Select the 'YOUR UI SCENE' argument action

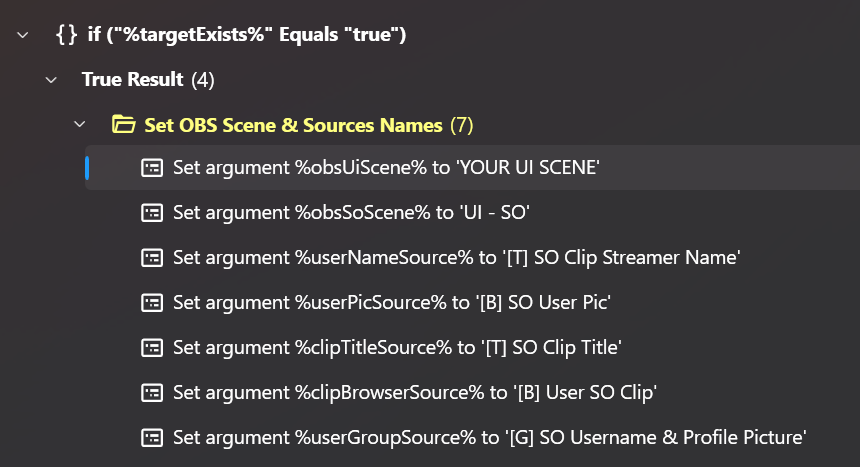coord(386,167)
